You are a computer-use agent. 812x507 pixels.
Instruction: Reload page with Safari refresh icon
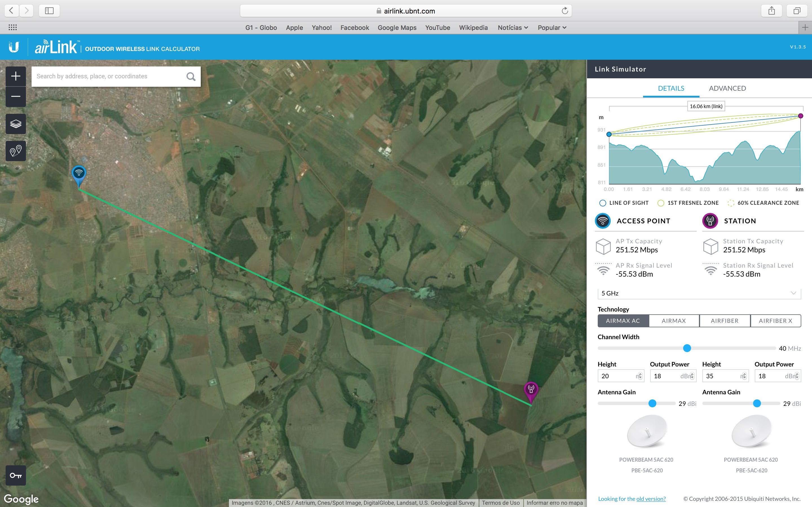pyautogui.click(x=565, y=11)
